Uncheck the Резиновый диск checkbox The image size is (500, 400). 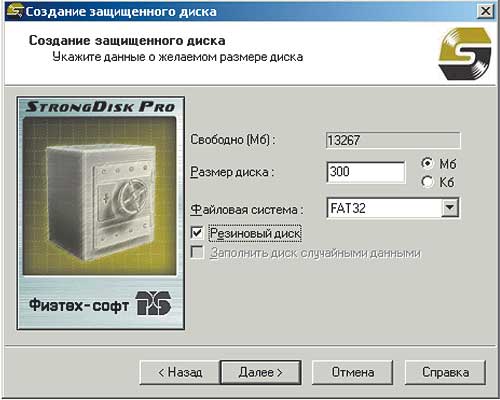[197, 232]
